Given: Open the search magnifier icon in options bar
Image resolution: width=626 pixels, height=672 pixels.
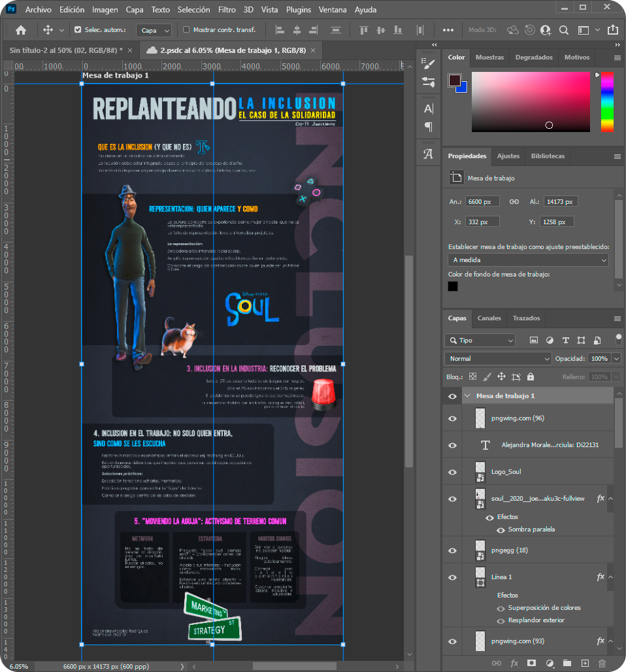Looking at the screenshot, I should pyautogui.click(x=563, y=30).
